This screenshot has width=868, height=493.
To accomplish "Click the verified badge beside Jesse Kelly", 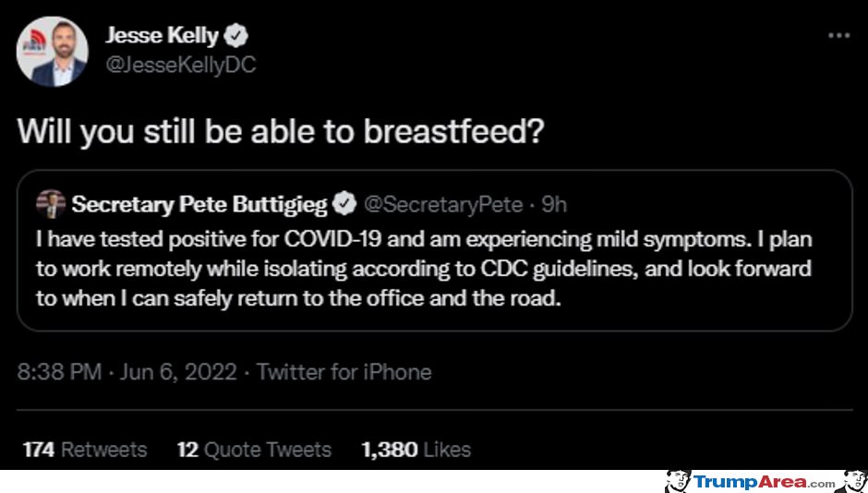I will tap(235, 37).
